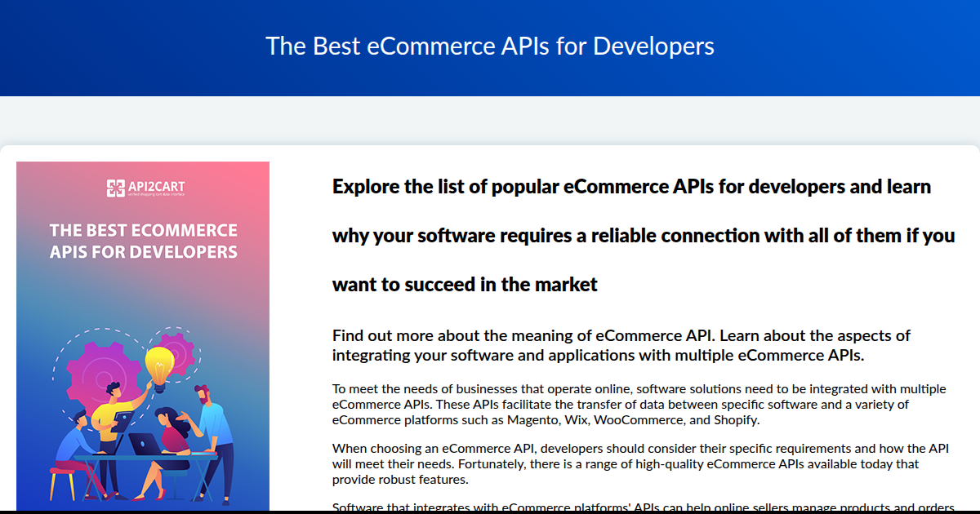Click the word 'Shopify' in the paragraph
980x514 pixels.
pos(733,420)
